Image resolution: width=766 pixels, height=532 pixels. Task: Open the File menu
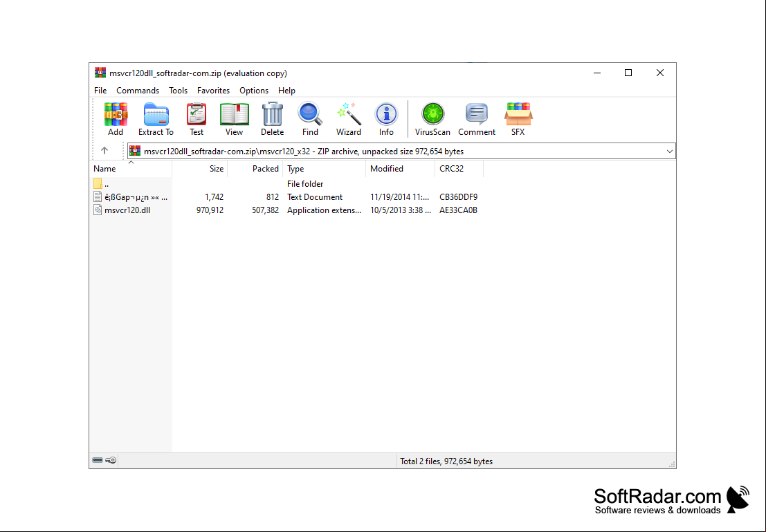pos(100,91)
